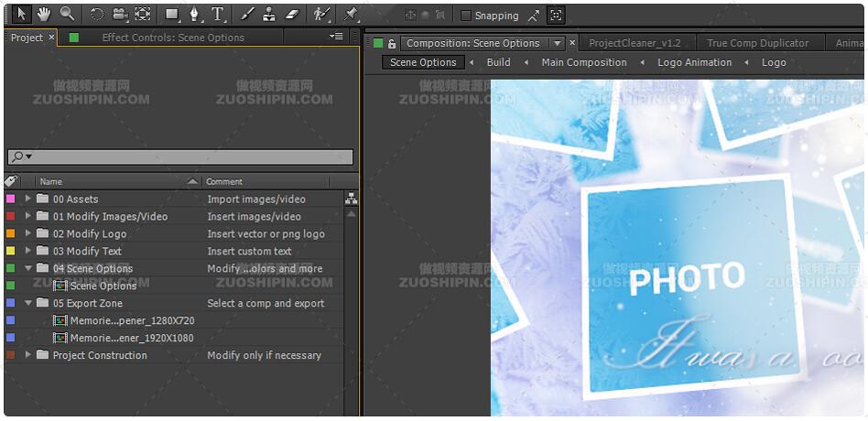Select the Zoom magnifier tool

click(x=67, y=14)
